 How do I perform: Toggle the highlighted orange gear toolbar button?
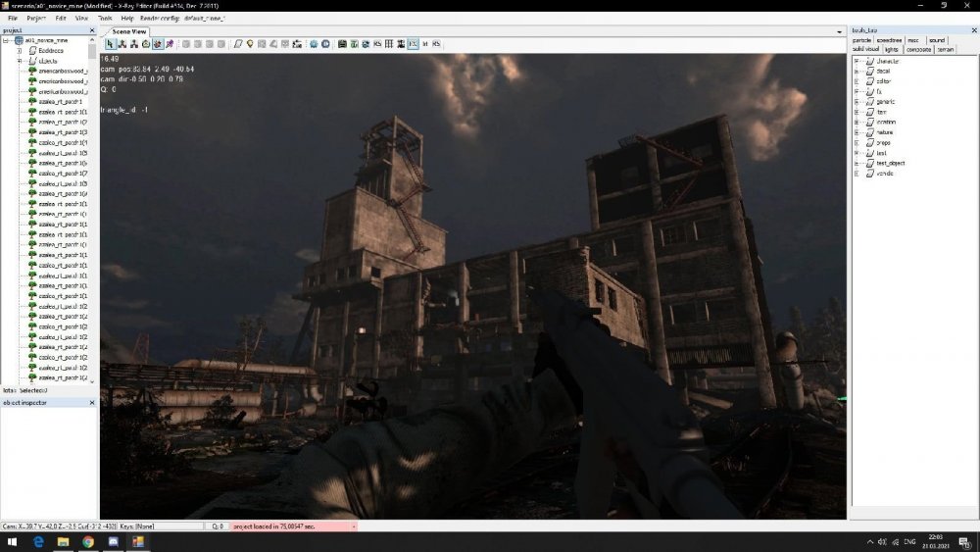tap(158, 44)
